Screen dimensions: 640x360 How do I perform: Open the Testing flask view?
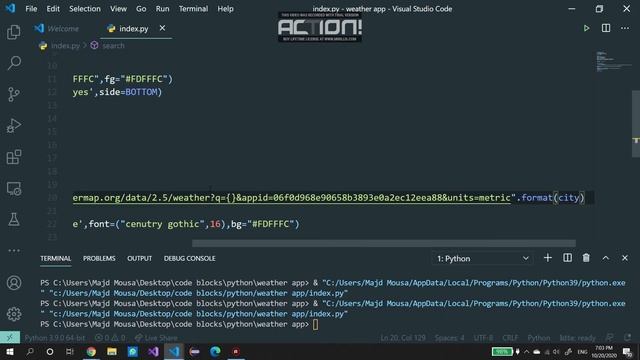13,220
